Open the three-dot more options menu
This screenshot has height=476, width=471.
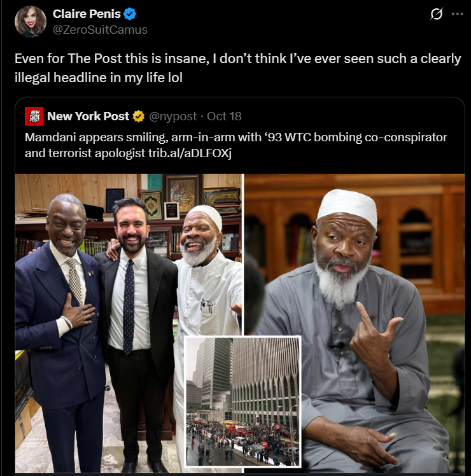coord(458,13)
